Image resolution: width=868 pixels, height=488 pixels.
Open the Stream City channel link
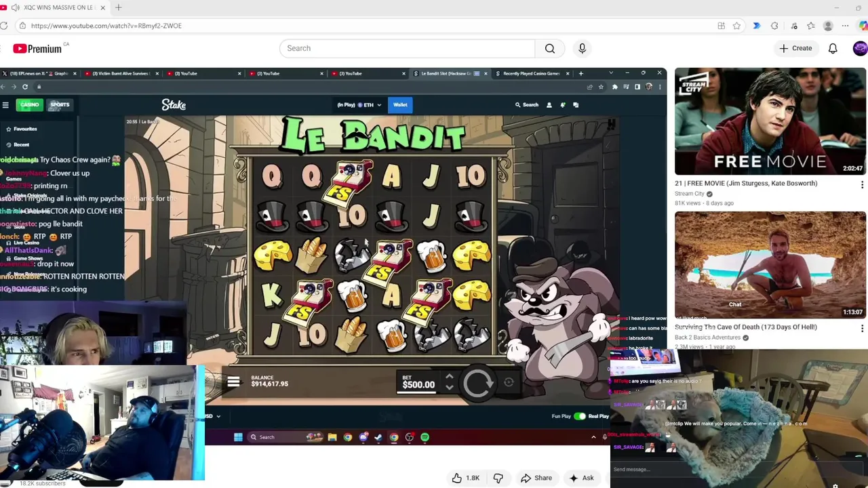[x=690, y=194]
